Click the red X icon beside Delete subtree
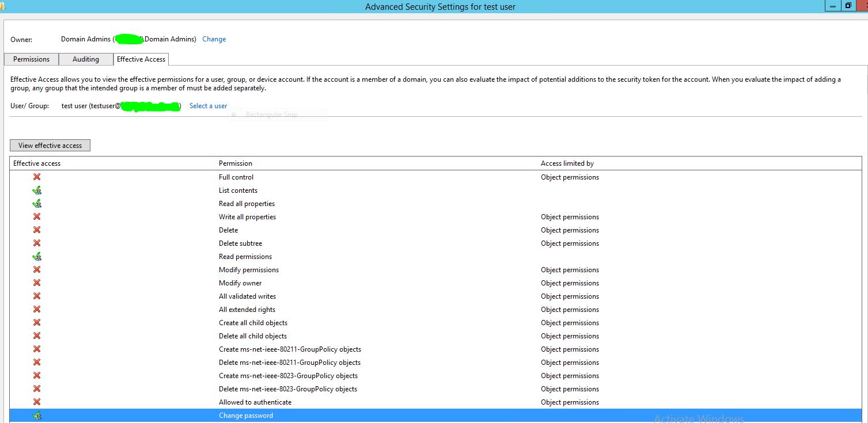 (37, 243)
